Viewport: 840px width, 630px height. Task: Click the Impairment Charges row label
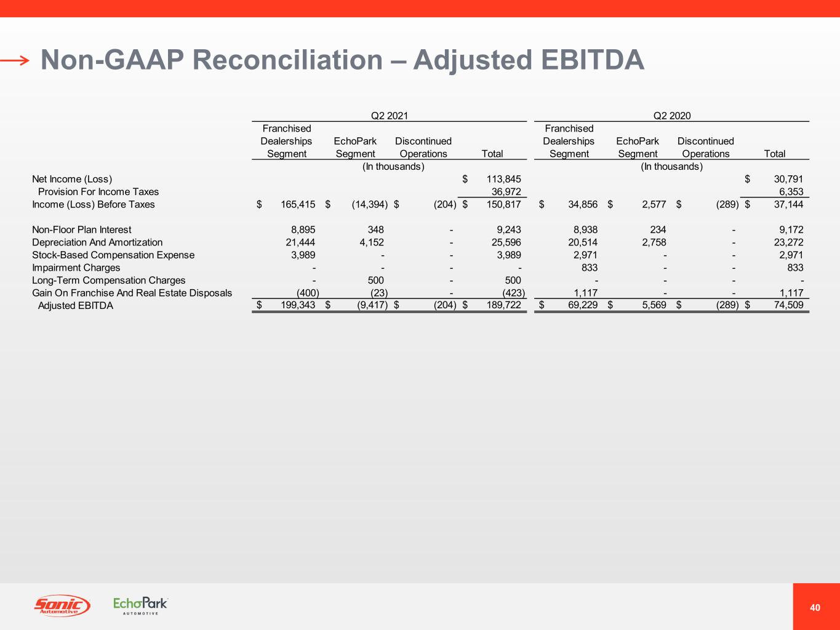click(76, 268)
